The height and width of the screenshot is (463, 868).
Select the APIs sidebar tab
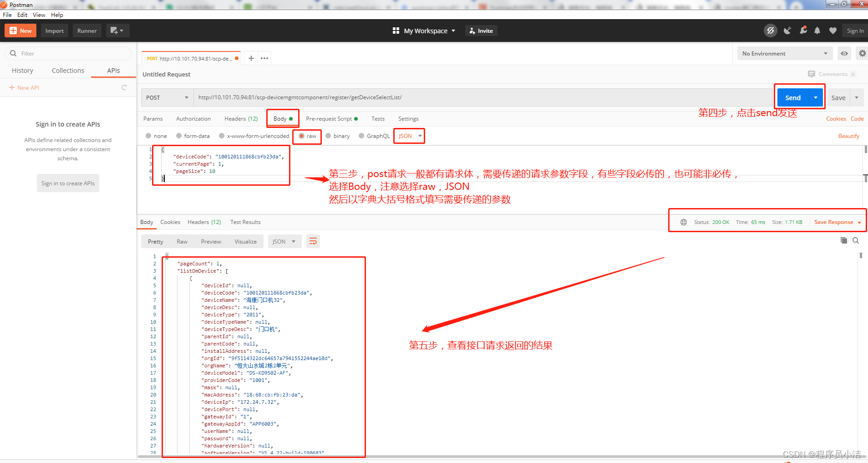point(113,71)
